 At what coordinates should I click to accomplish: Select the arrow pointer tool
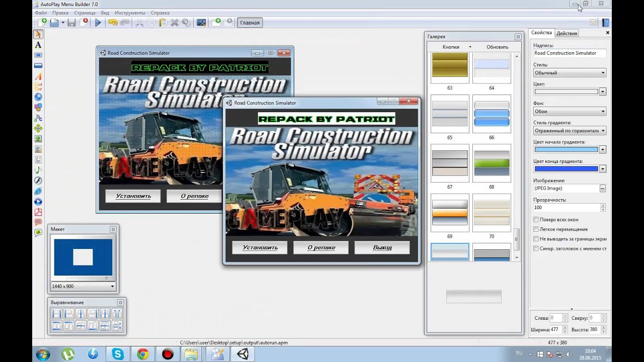tap(38, 34)
